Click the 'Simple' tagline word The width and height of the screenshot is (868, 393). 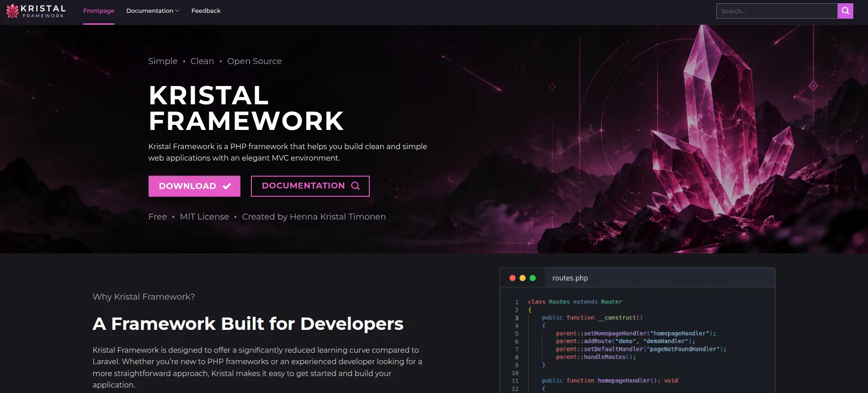(x=163, y=61)
